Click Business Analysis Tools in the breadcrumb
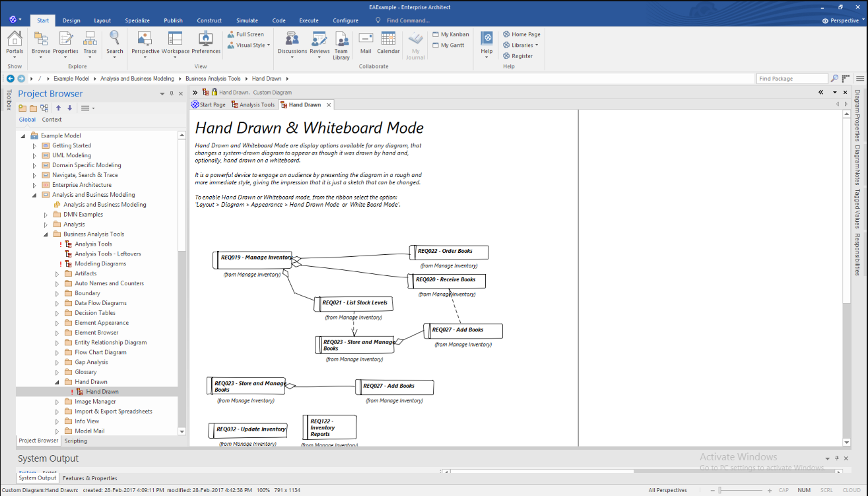Screen dimensions: 868x496 click(213, 79)
